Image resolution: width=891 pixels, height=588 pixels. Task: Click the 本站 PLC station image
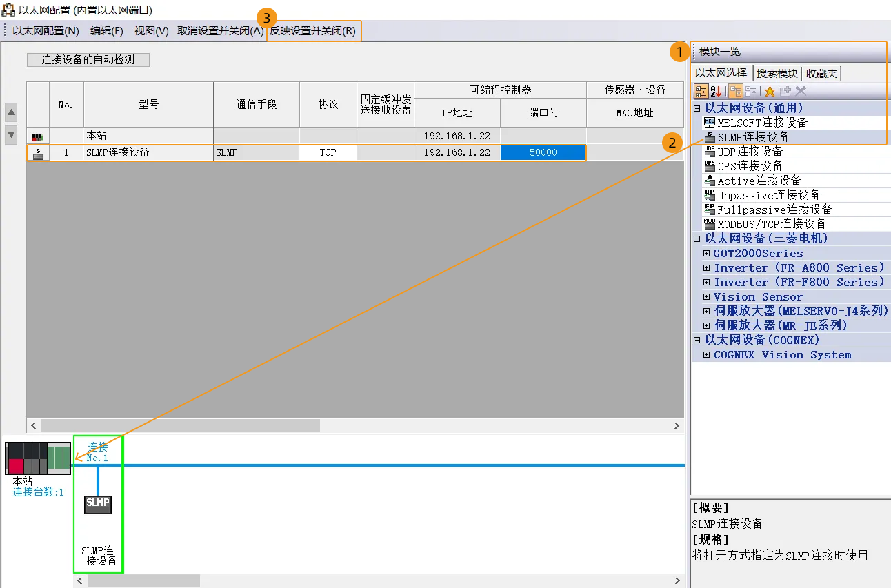(38, 458)
